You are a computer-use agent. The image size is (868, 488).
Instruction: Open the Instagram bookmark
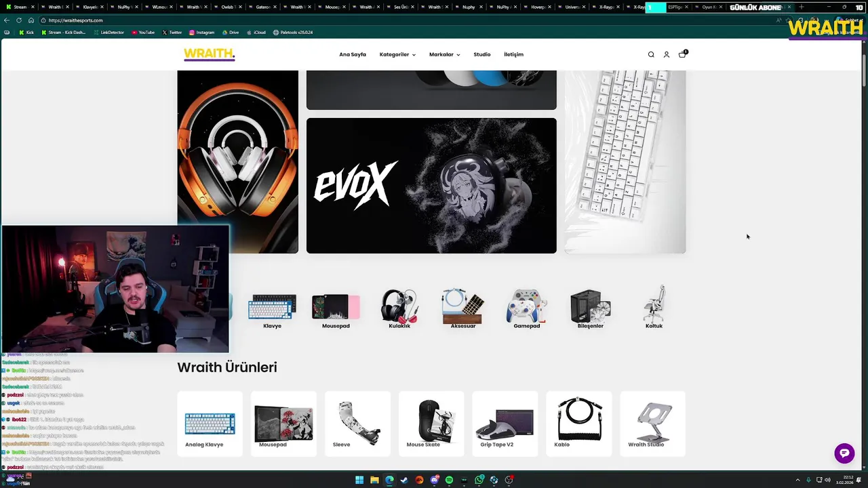(201, 33)
